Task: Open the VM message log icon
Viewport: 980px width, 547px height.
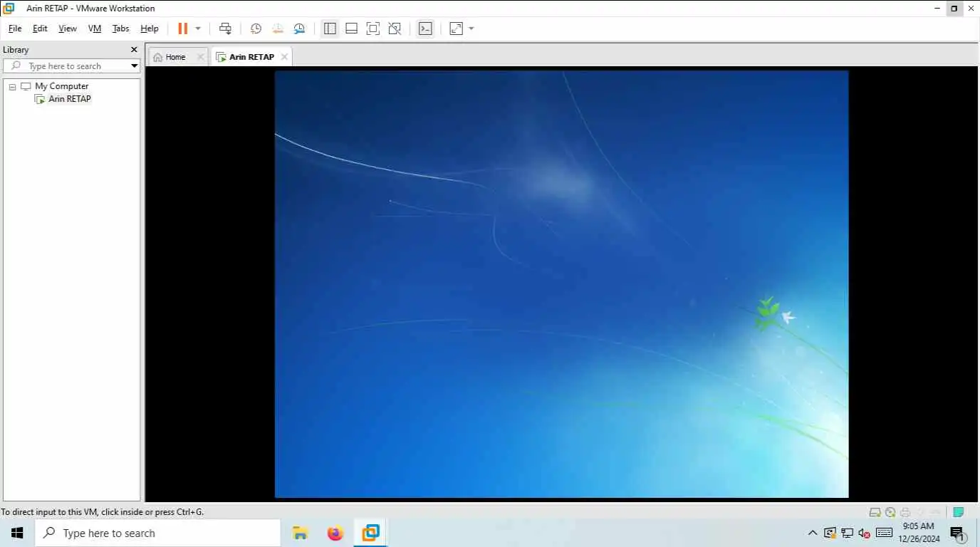Action: tap(959, 512)
